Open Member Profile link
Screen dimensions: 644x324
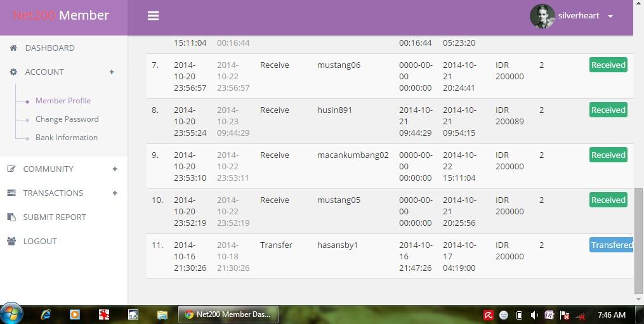[x=63, y=101]
